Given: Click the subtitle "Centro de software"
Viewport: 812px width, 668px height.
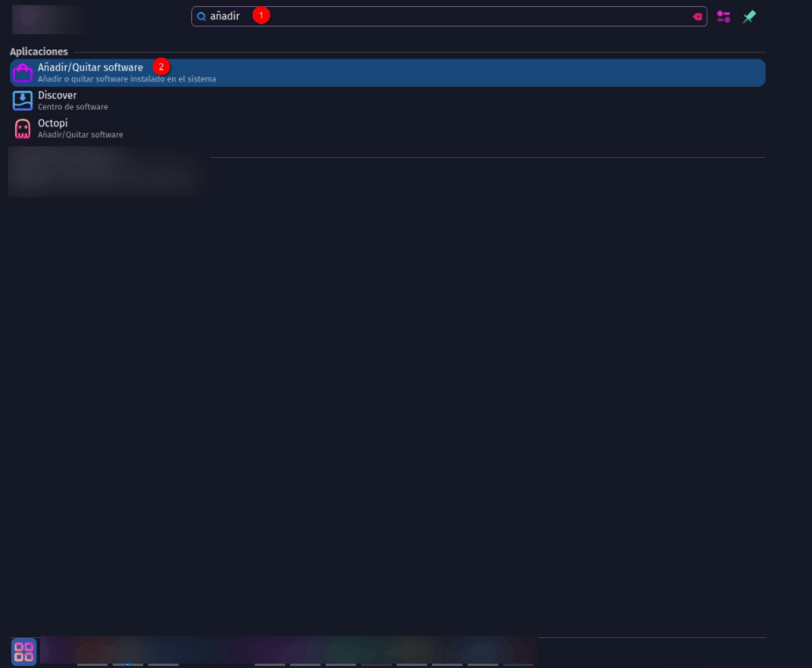Looking at the screenshot, I should point(73,107).
